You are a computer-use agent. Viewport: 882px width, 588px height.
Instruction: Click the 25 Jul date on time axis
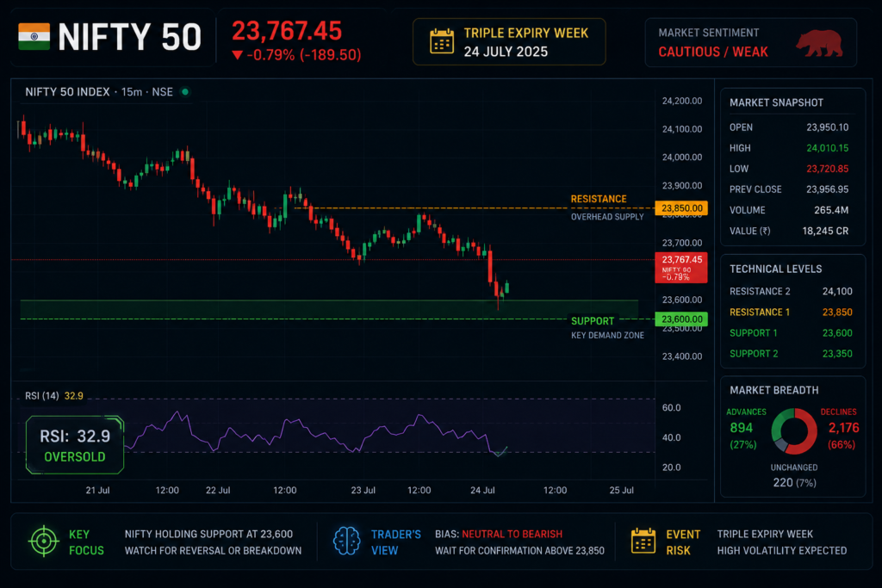tap(621, 490)
